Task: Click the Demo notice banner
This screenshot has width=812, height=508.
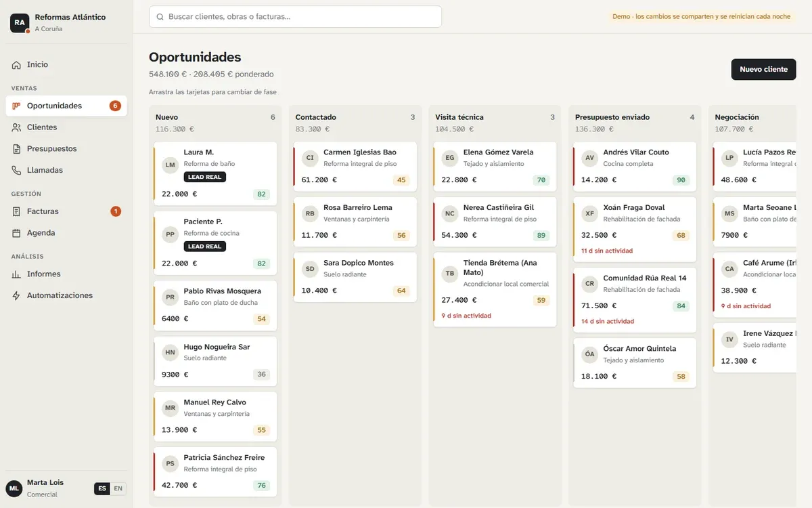Action: 701,16
